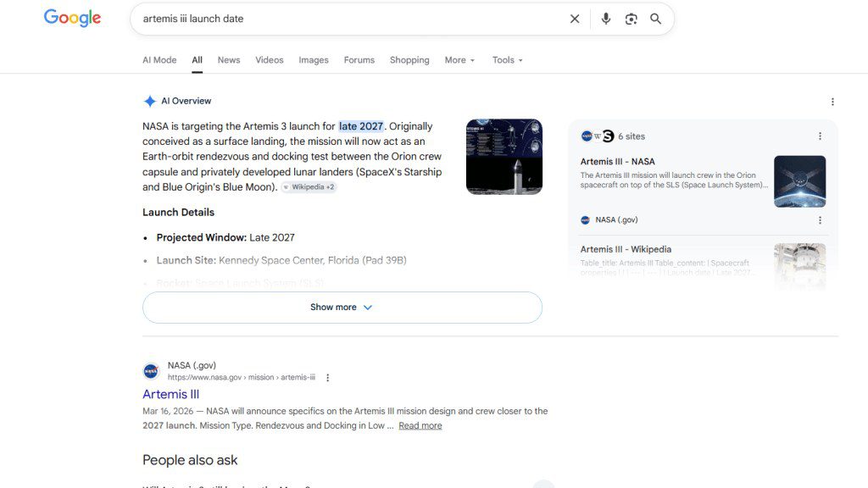The width and height of the screenshot is (868, 488).
Task: Open the Orion spacecraft thumbnail
Action: 799,181
